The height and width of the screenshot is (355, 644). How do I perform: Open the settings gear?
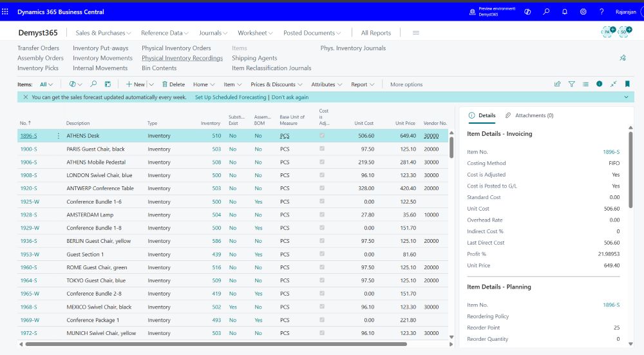coord(583,12)
